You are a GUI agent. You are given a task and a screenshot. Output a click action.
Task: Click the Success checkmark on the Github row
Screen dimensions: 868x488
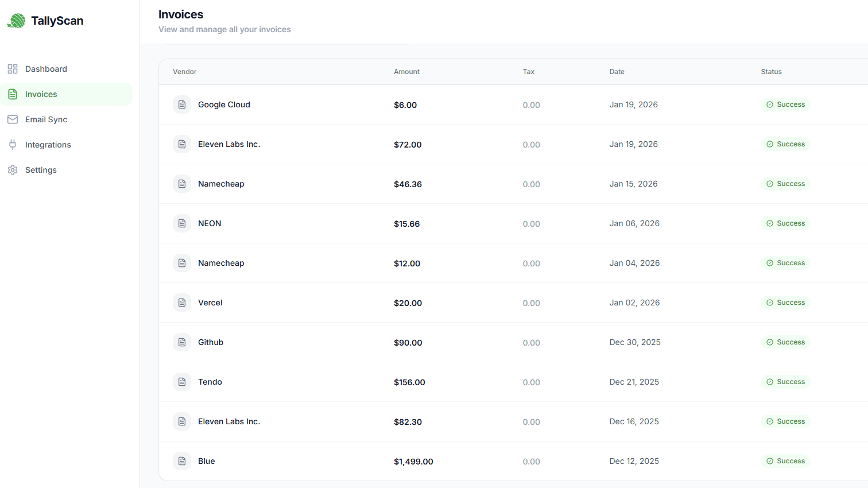click(x=769, y=342)
